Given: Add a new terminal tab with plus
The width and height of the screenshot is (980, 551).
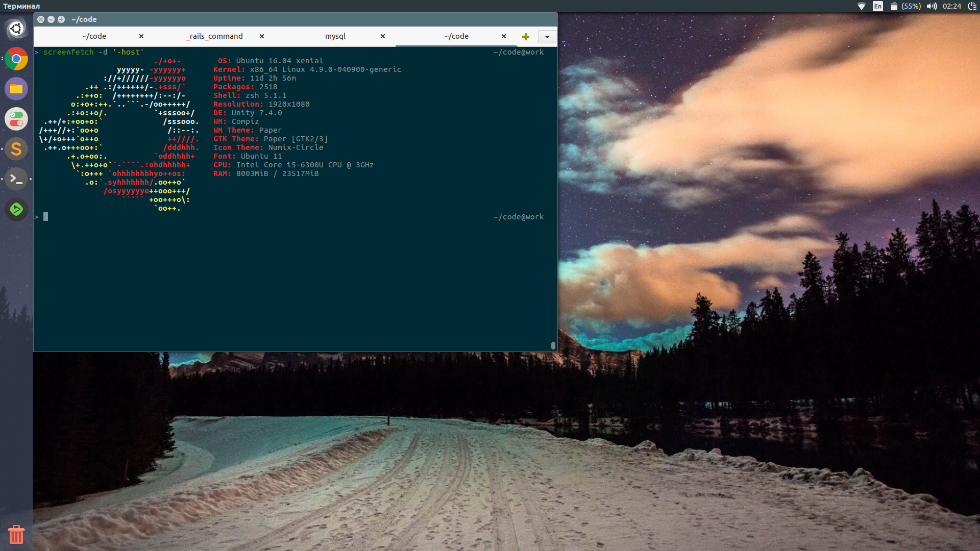Looking at the screenshot, I should (526, 37).
